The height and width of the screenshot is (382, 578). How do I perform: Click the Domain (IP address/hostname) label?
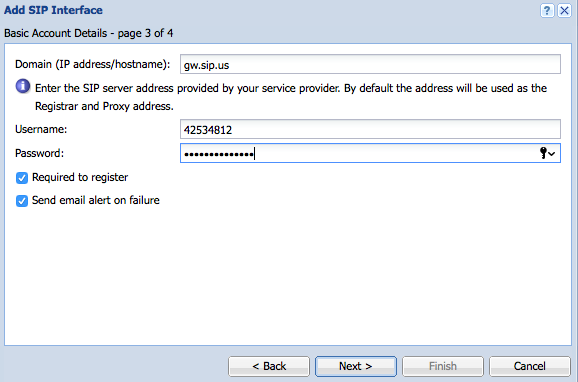coord(93,64)
